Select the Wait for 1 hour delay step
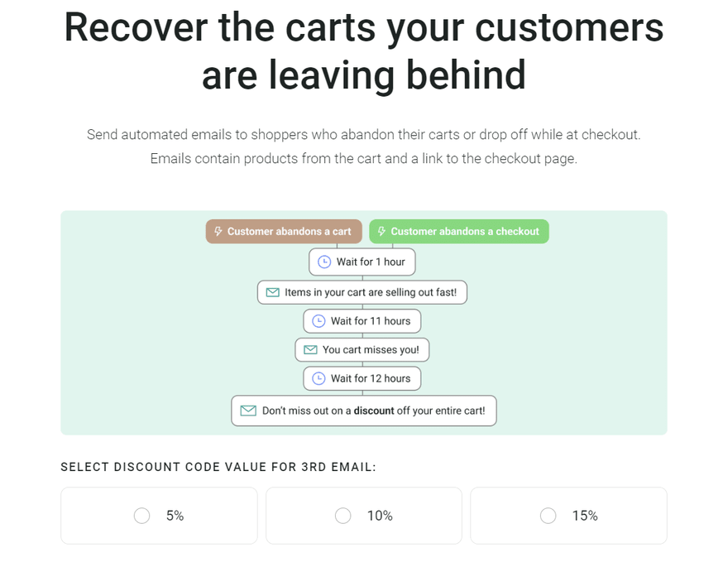This screenshot has height=567, width=728. [362, 262]
